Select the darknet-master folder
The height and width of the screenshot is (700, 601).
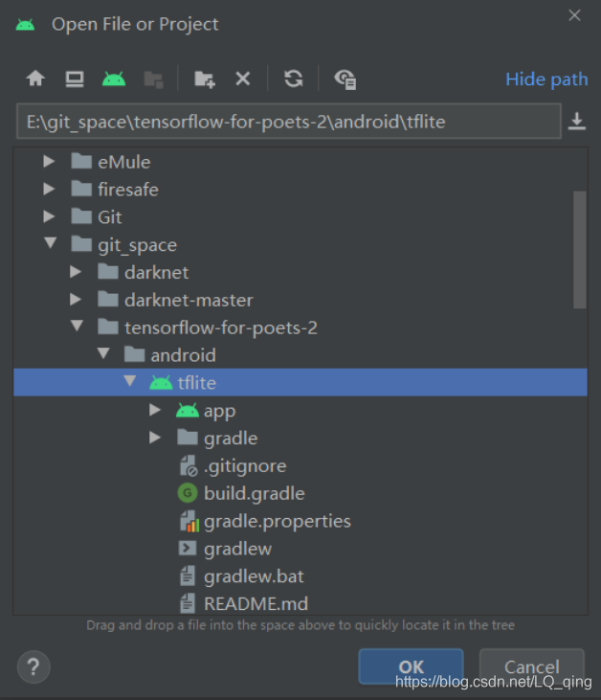(x=300, y=300)
